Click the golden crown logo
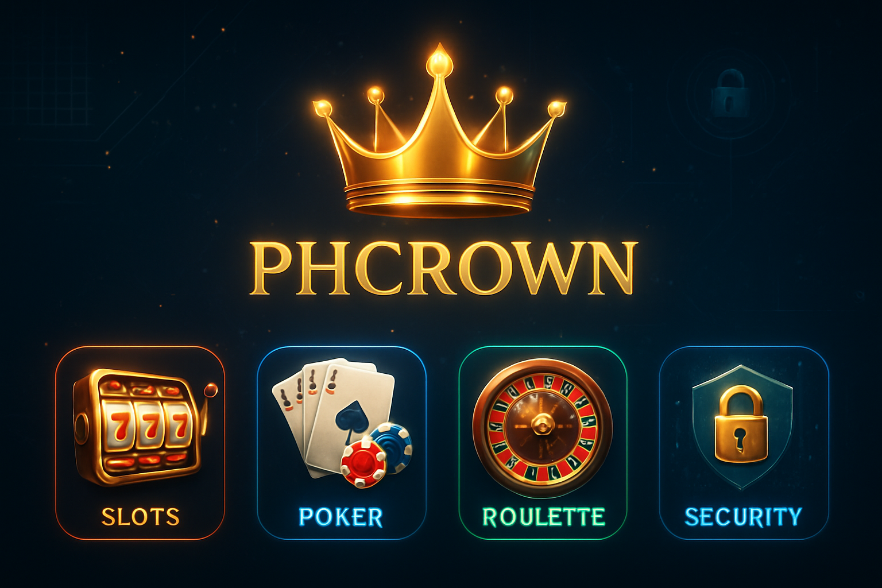 click(440, 131)
